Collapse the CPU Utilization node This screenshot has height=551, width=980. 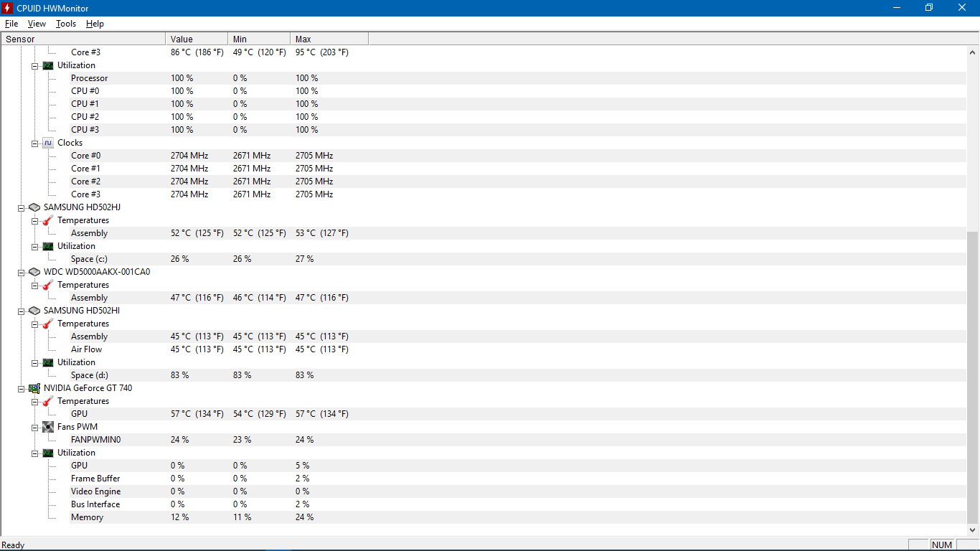pos(34,65)
